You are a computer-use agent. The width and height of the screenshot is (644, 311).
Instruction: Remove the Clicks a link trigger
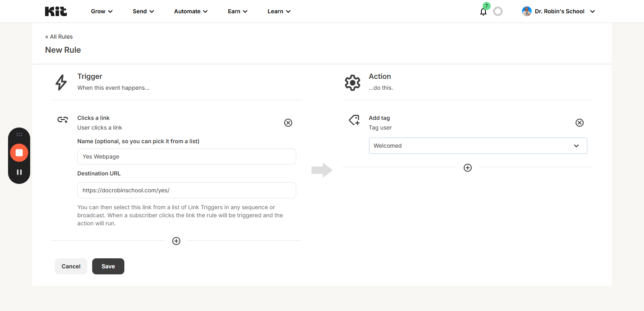pyautogui.click(x=288, y=123)
